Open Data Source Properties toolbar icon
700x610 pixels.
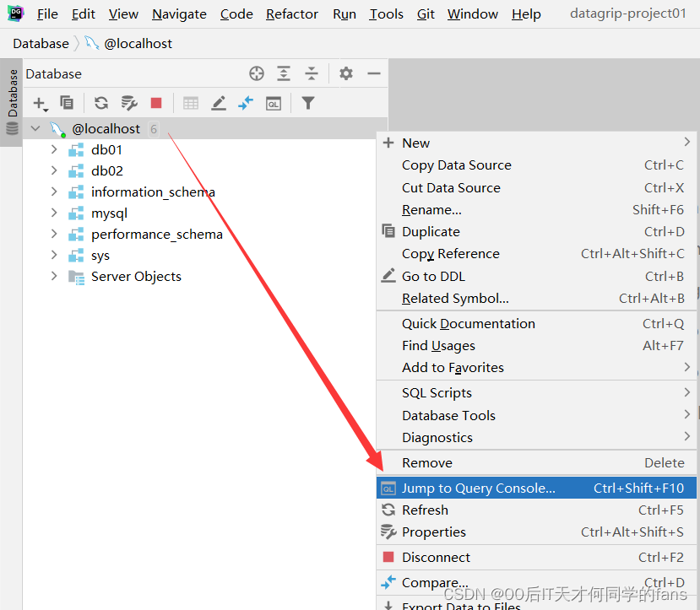129,104
